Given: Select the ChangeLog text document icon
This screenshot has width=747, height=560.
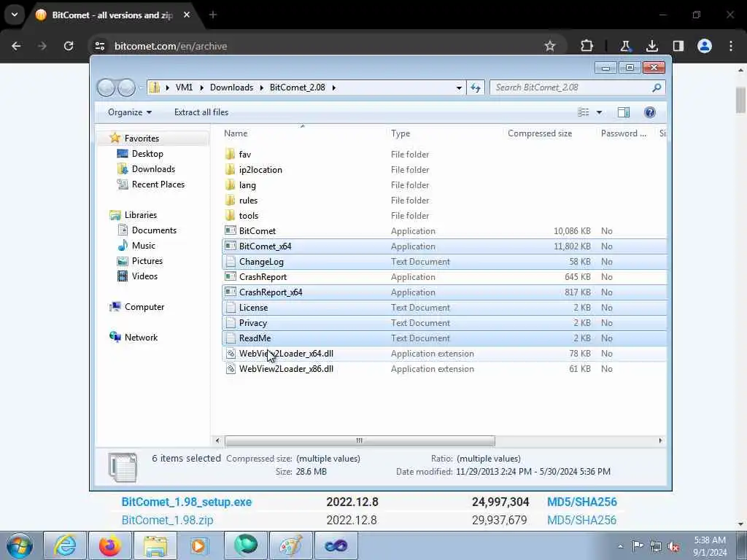Looking at the screenshot, I should coord(231,262).
